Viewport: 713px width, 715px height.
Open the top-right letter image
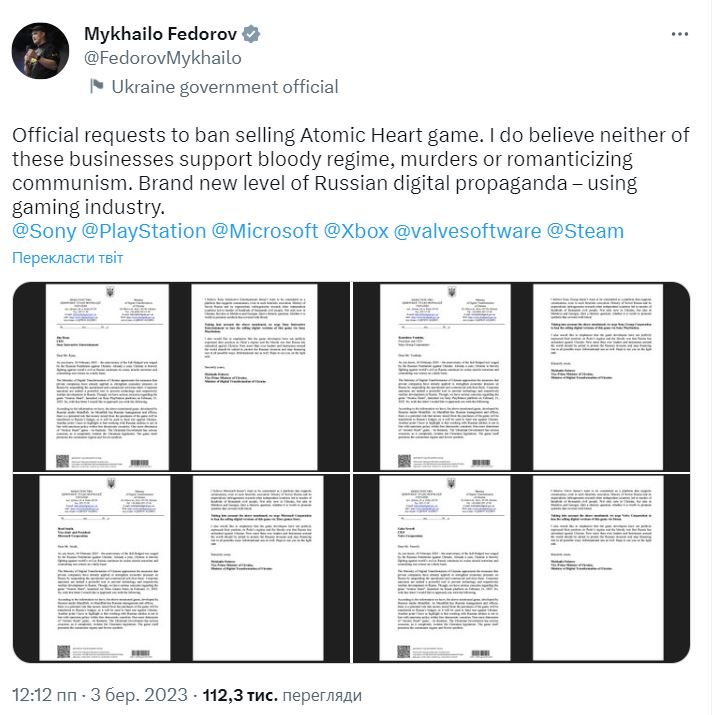click(522, 377)
